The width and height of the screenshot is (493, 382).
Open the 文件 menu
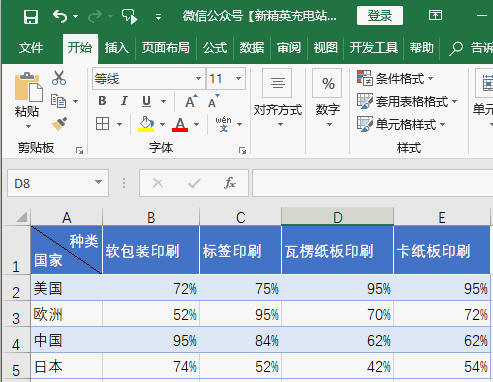(x=31, y=48)
